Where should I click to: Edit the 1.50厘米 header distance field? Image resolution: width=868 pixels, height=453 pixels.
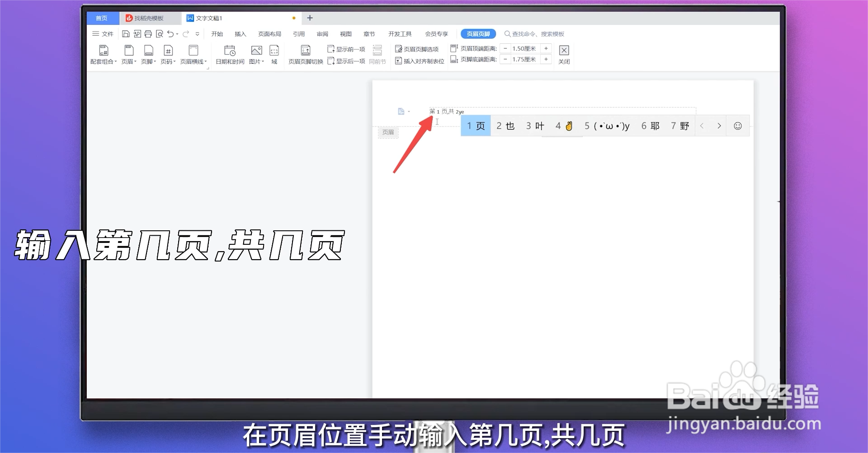[525, 48]
